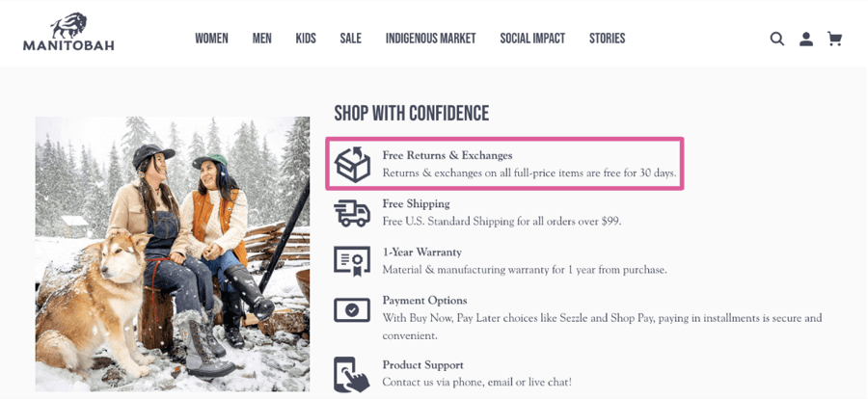Open the Women menu
Viewport: 868px width, 399px height.
tap(211, 39)
